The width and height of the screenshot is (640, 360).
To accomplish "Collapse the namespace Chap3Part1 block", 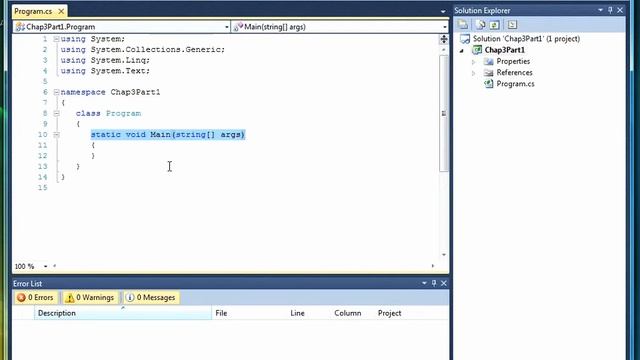I will [x=56, y=92].
